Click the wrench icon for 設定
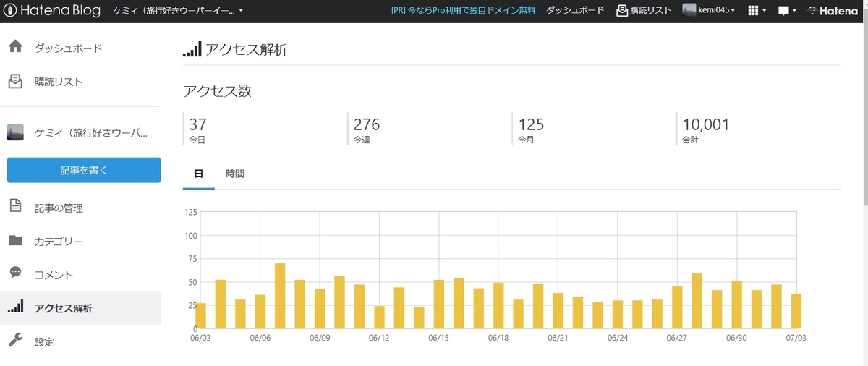The width and height of the screenshot is (868, 366). (15, 340)
